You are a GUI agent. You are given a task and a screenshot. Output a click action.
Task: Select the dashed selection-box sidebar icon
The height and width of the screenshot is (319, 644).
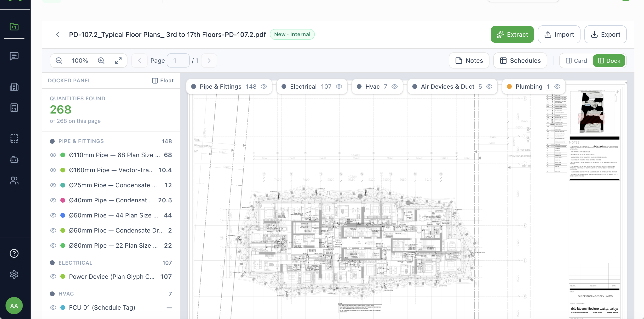(14, 138)
